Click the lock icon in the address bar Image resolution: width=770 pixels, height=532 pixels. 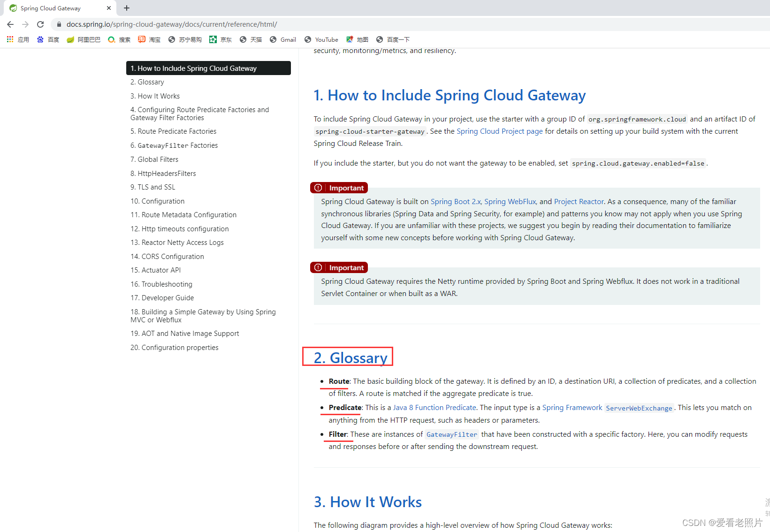[x=59, y=24]
